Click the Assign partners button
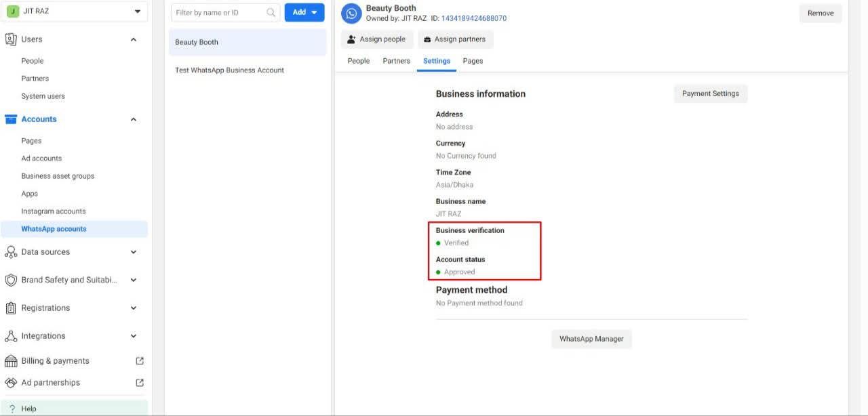This screenshot has width=868, height=416. click(455, 39)
